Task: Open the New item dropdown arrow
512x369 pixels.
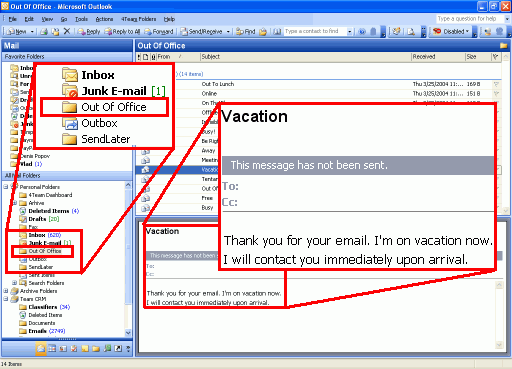Action: coord(32,32)
